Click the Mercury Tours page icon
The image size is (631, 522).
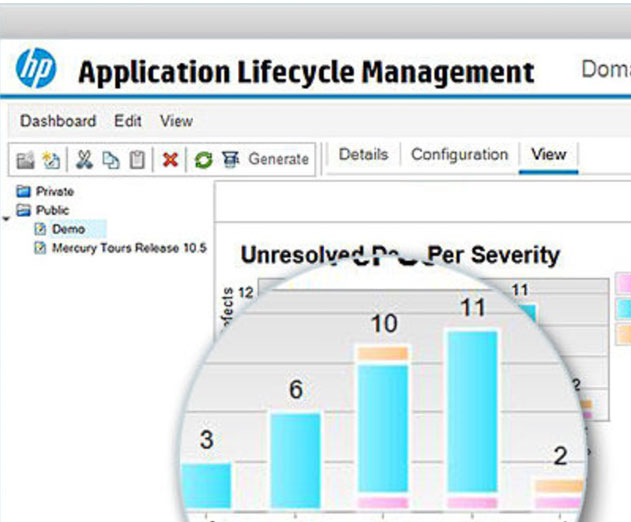point(40,248)
